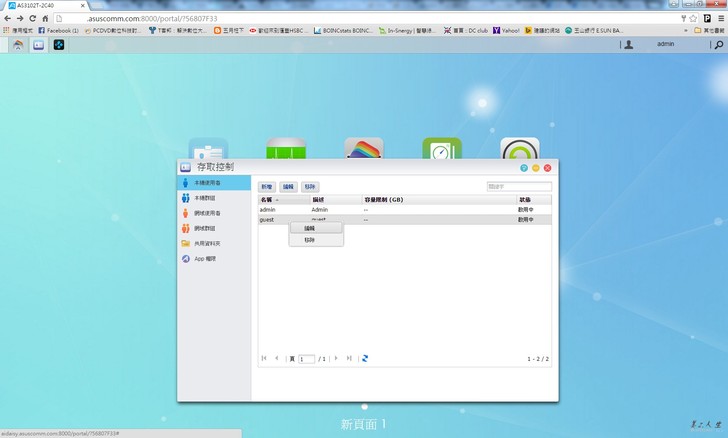Click 狀態 column header

[x=534, y=200]
